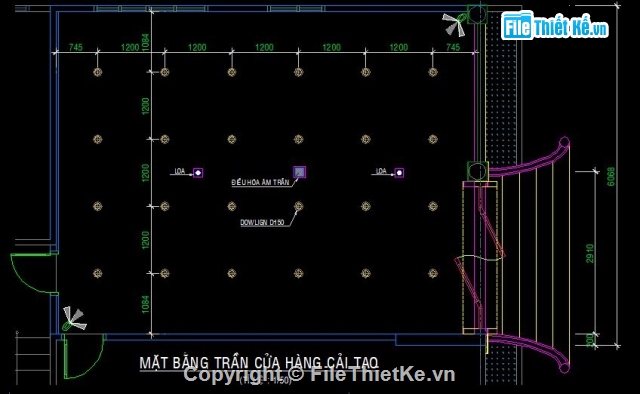The height and width of the screenshot is (394, 640).
Task: Select column circle above the entrance door
Action: 478,171
